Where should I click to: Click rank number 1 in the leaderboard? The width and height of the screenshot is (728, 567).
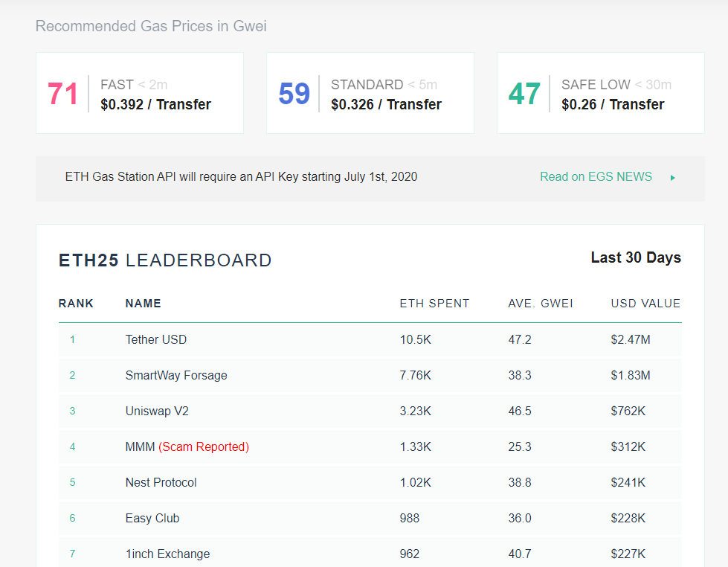(72, 340)
